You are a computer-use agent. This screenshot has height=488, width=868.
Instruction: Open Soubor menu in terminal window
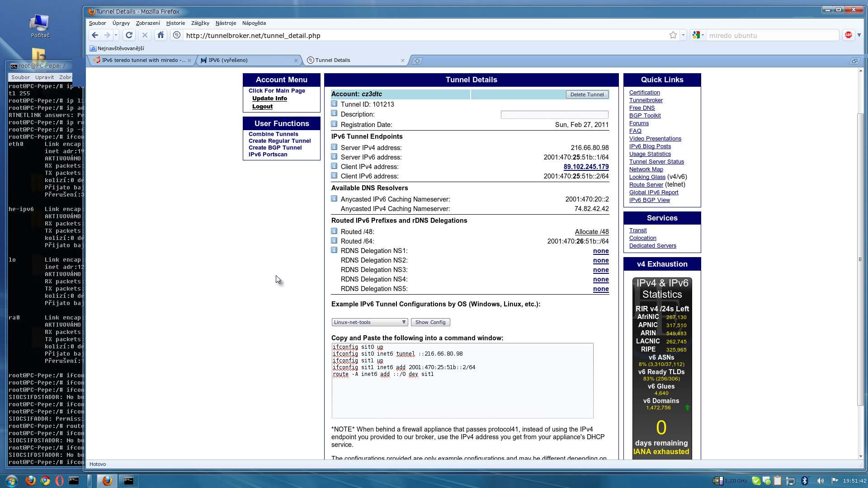point(20,77)
